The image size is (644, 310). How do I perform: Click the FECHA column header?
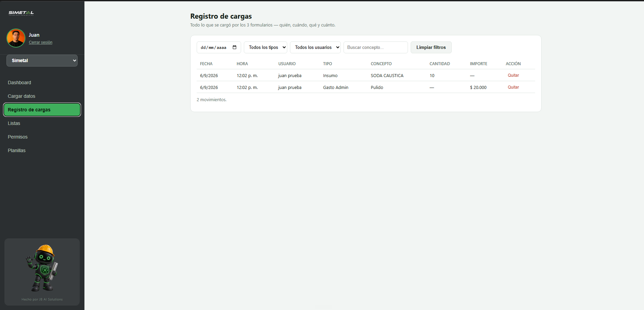pos(206,63)
